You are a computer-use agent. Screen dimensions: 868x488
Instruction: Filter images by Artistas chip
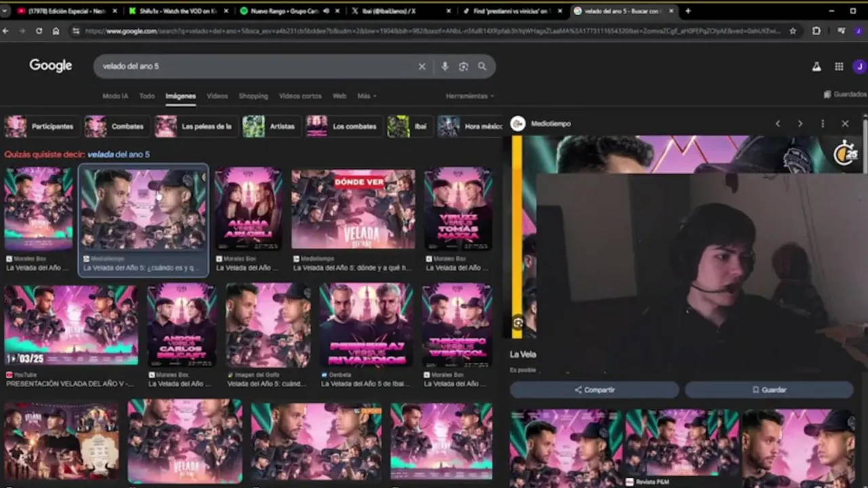point(271,126)
